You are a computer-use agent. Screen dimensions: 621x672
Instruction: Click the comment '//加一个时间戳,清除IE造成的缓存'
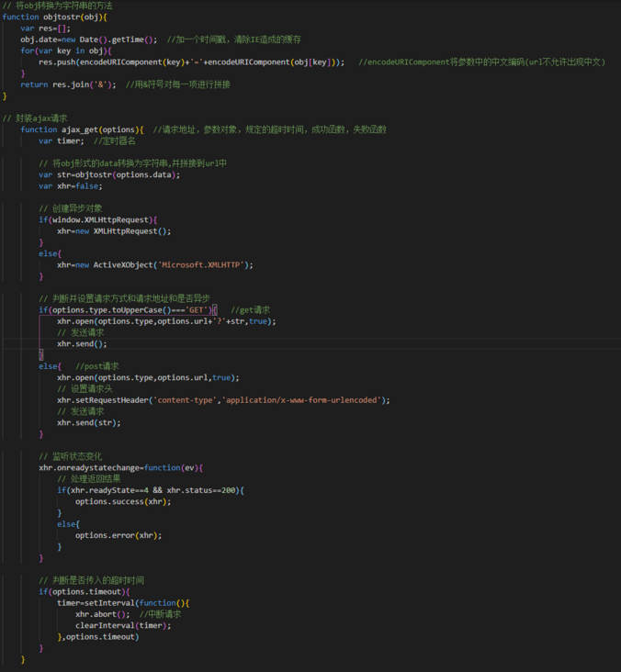[233, 39]
